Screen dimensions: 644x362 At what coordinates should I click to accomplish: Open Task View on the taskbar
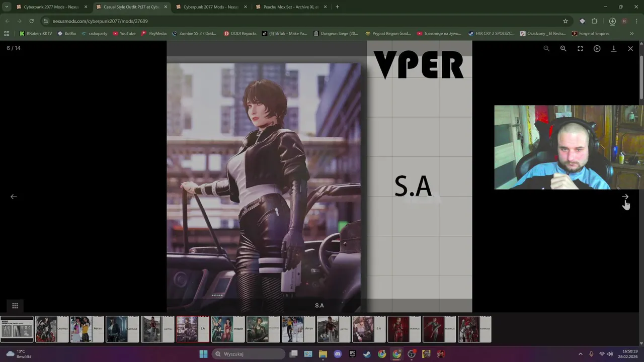pos(294,354)
